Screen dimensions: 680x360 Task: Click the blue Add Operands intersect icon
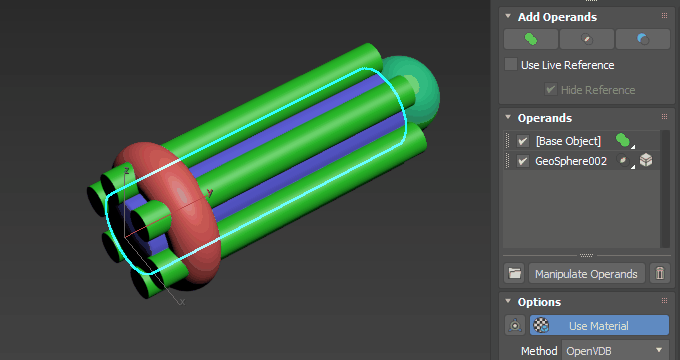click(643, 39)
